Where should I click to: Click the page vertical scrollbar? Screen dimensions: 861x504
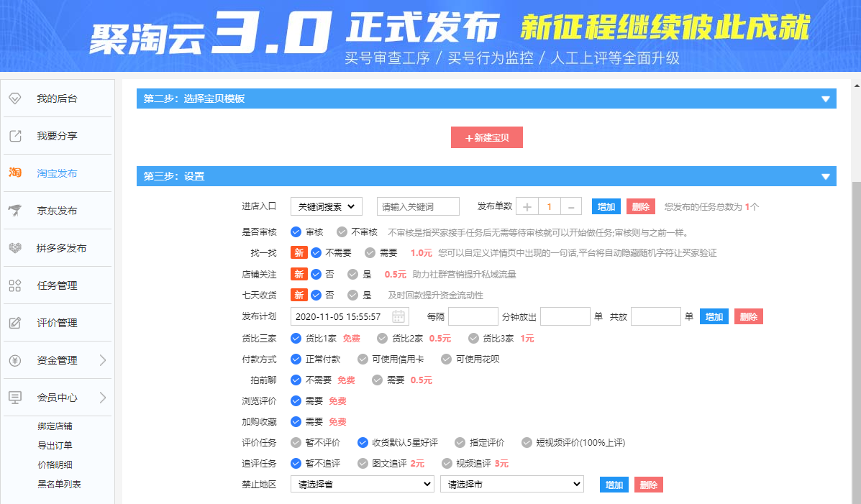pos(857,343)
